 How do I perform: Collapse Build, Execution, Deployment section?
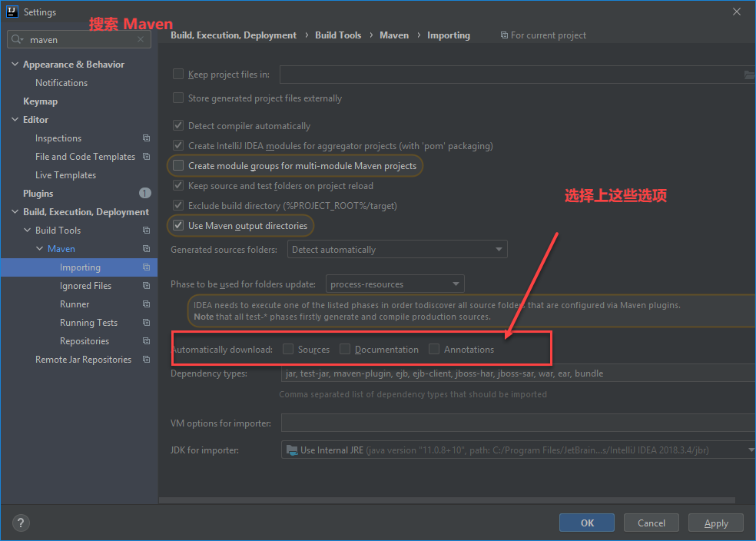tap(15, 211)
